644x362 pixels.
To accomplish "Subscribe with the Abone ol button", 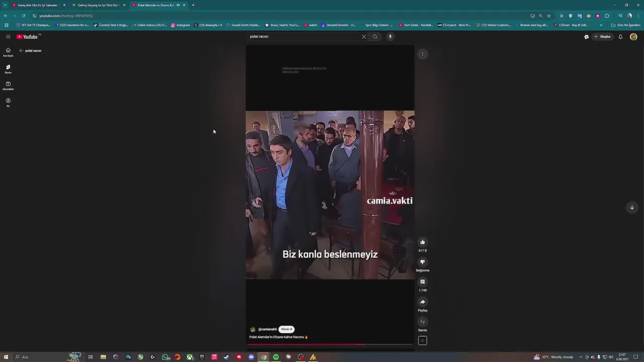I will [x=286, y=329].
